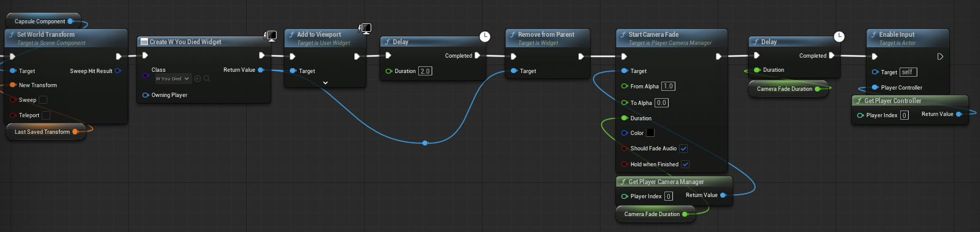The height and width of the screenshot is (232, 980).
Task: Toggle the Sweep checkbox on Set World Transform
Action: tap(43, 100)
